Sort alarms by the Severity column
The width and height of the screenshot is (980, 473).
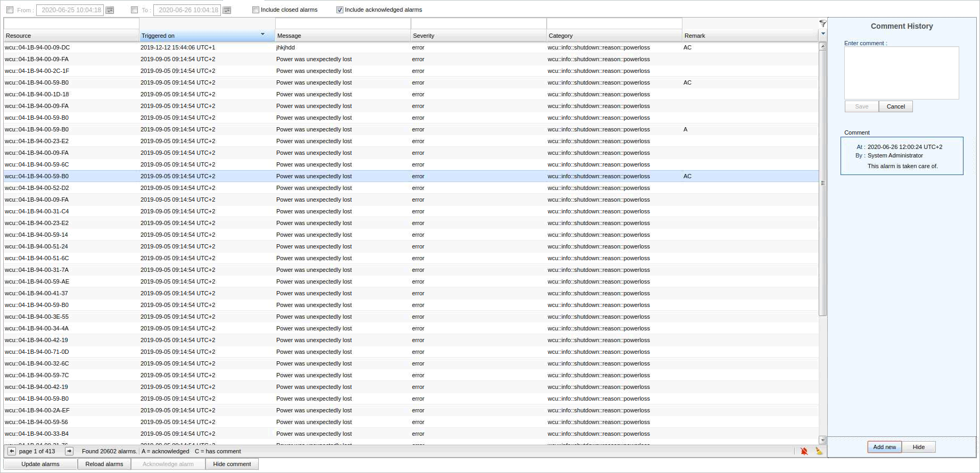477,36
